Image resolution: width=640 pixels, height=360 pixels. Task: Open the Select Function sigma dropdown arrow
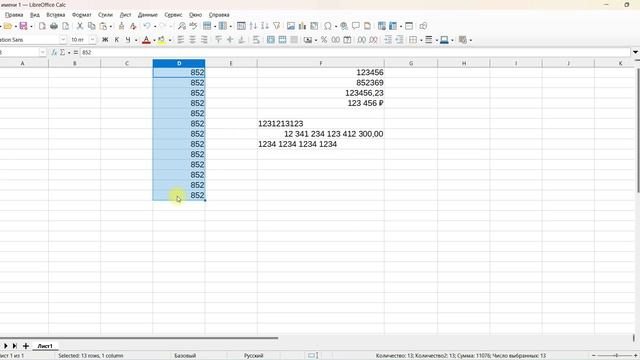coord(69,53)
